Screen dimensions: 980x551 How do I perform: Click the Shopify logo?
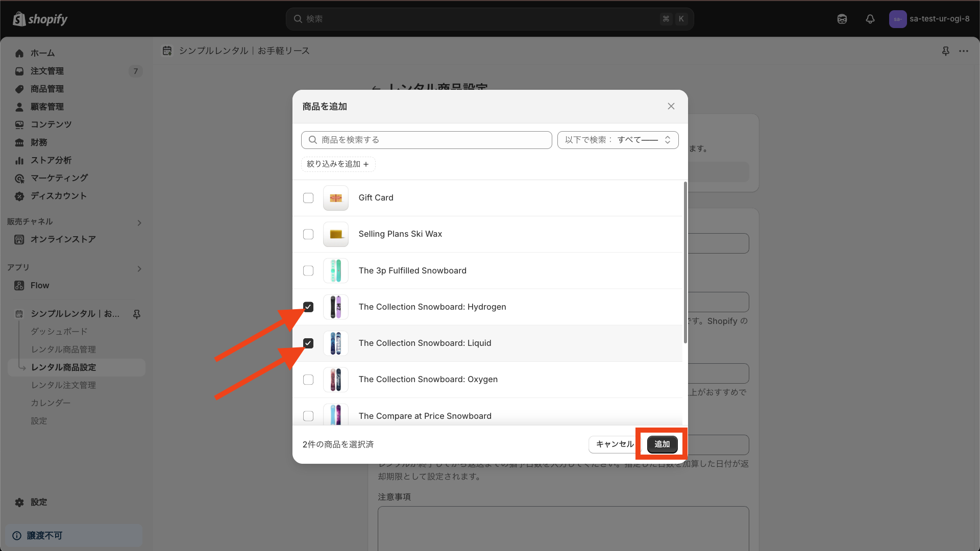[x=40, y=19]
